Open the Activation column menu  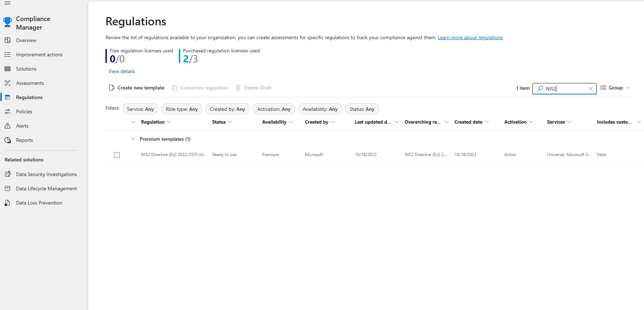(531, 122)
